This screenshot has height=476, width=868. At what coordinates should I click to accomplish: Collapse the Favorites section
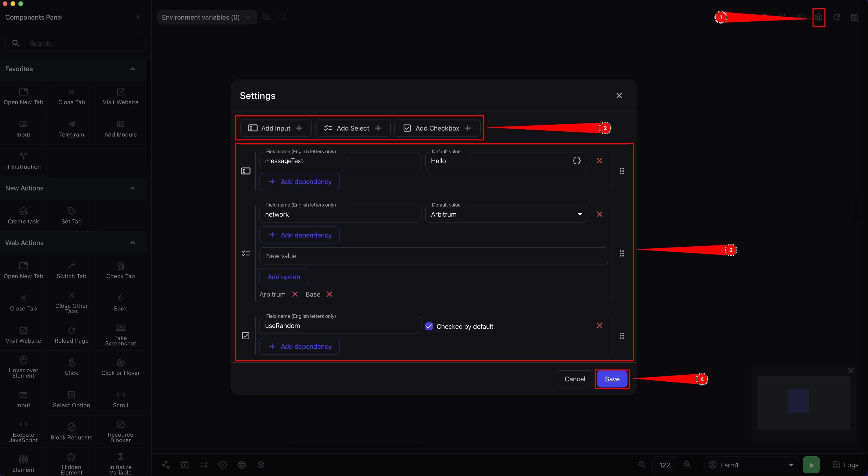(x=132, y=69)
